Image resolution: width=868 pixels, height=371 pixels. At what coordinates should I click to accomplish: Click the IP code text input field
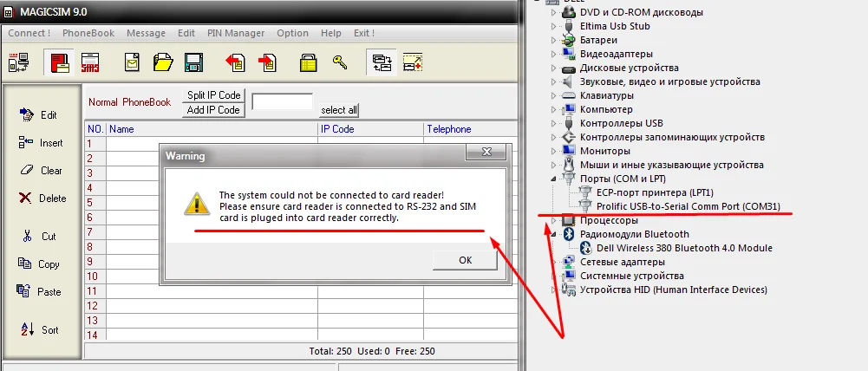pyautogui.click(x=283, y=102)
